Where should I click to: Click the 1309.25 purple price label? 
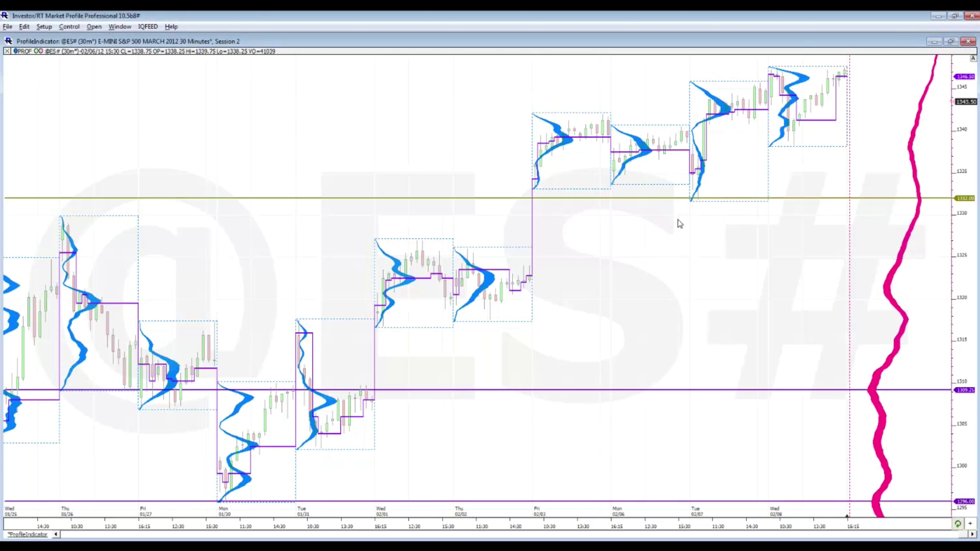click(965, 390)
